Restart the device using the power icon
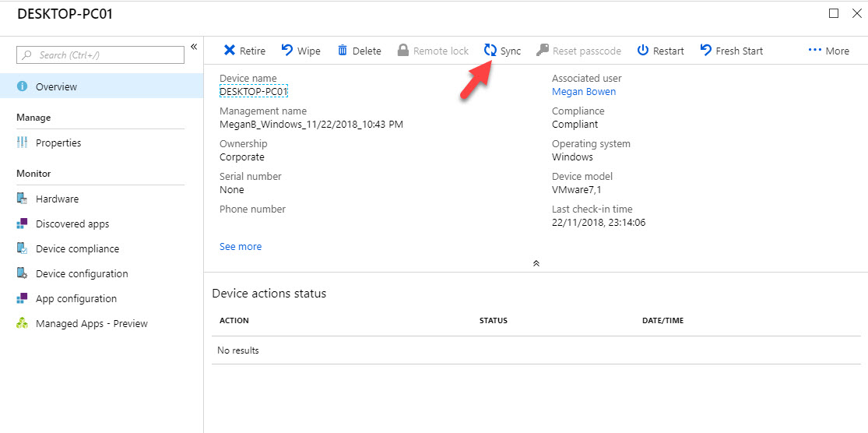The width and height of the screenshot is (868, 433). 643,51
